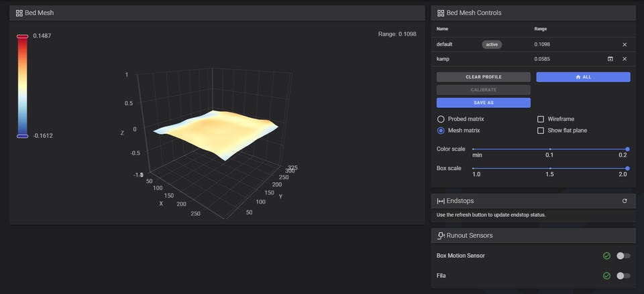
Task: Toggle the Fila runout sensor switch
Action: [623, 276]
